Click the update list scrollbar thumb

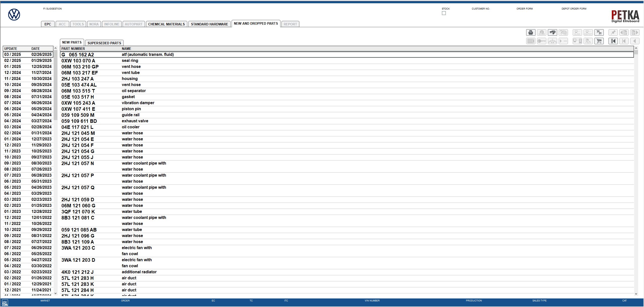click(x=55, y=86)
